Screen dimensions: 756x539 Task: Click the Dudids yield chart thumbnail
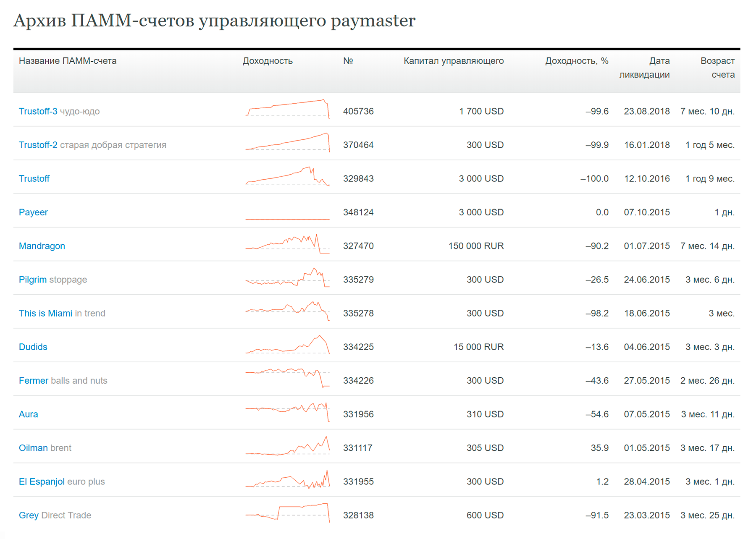288,345
